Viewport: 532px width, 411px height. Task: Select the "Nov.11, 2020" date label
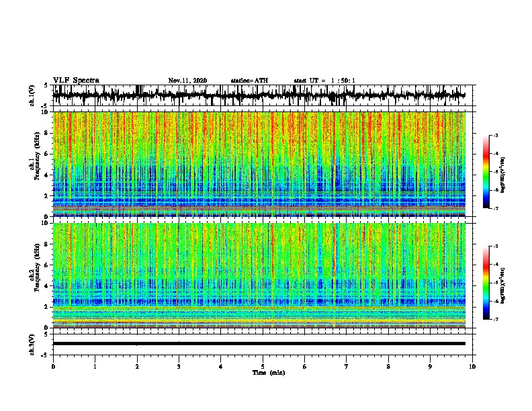(x=187, y=81)
